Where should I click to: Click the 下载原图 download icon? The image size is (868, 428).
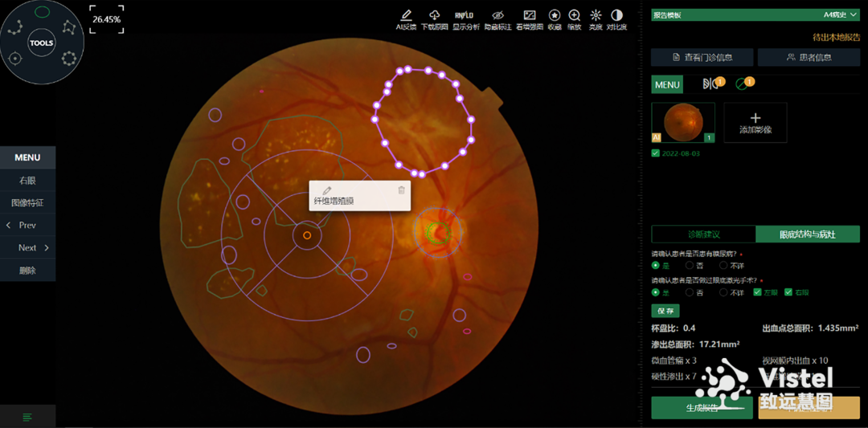[x=434, y=15]
